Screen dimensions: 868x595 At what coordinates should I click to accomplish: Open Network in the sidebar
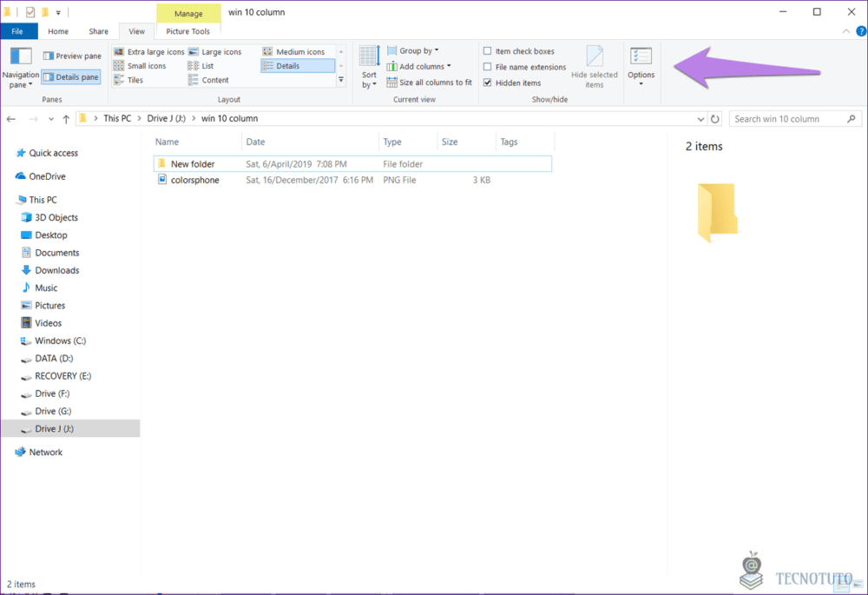tap(39, 452)
